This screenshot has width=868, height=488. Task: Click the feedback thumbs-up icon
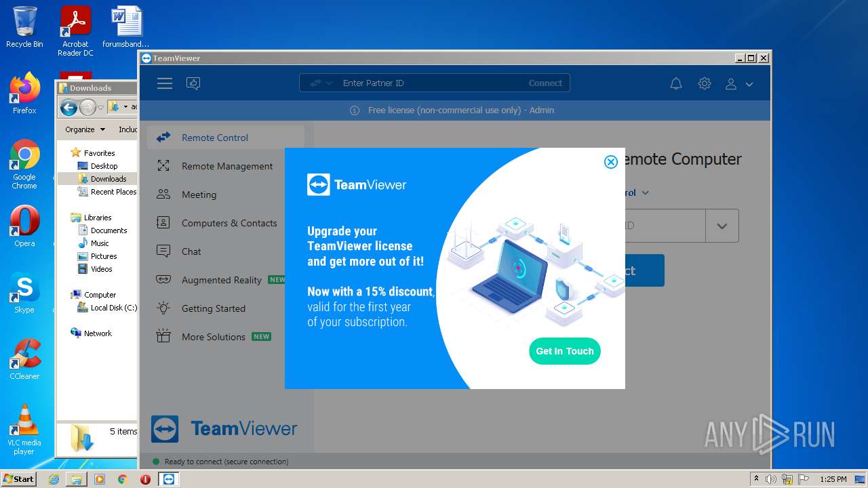[194, 83]
